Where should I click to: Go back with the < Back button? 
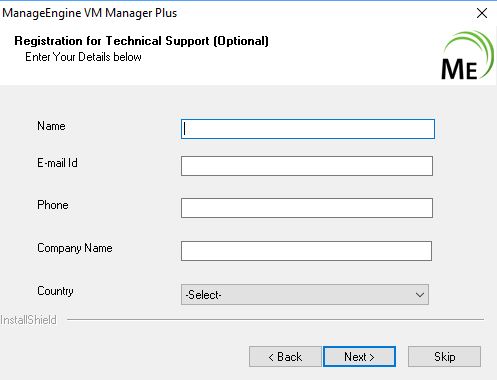click(x=285, y=357)
